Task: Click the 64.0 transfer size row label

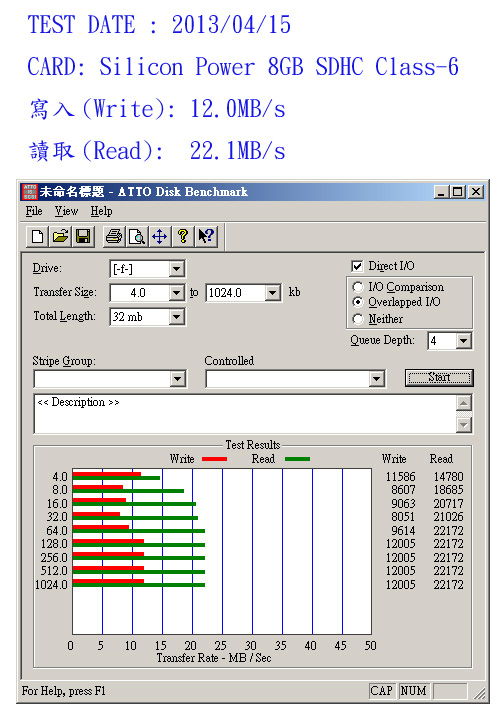Action: pyautogui.click(x=57, y=531)
